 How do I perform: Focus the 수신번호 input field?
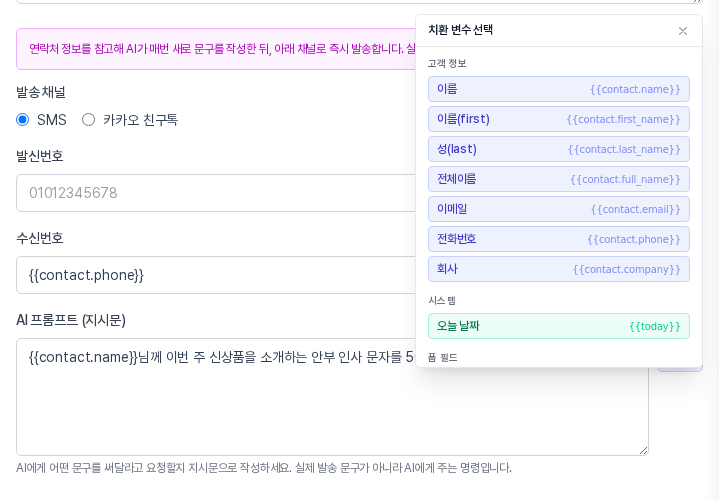[x=216, y=275]
